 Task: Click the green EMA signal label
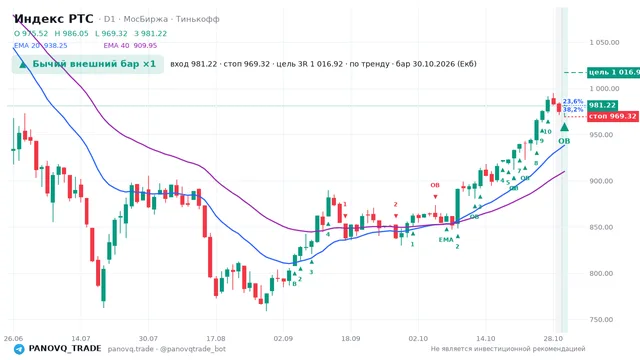click(446, 240)
